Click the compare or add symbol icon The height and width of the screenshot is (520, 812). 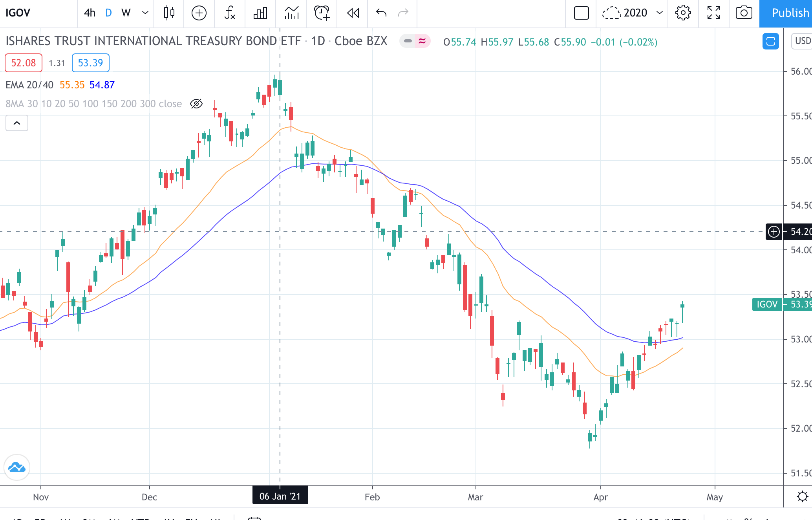click(x=199, y=13)
